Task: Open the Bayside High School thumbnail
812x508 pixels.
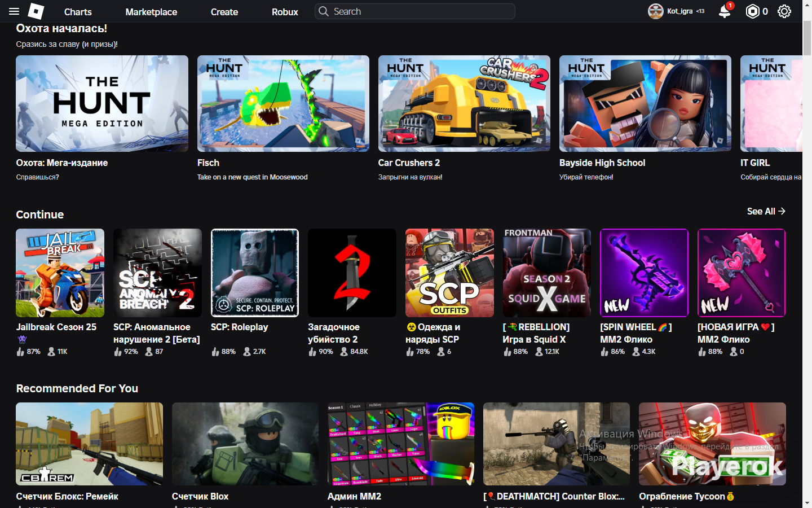Action: [645, 103]
